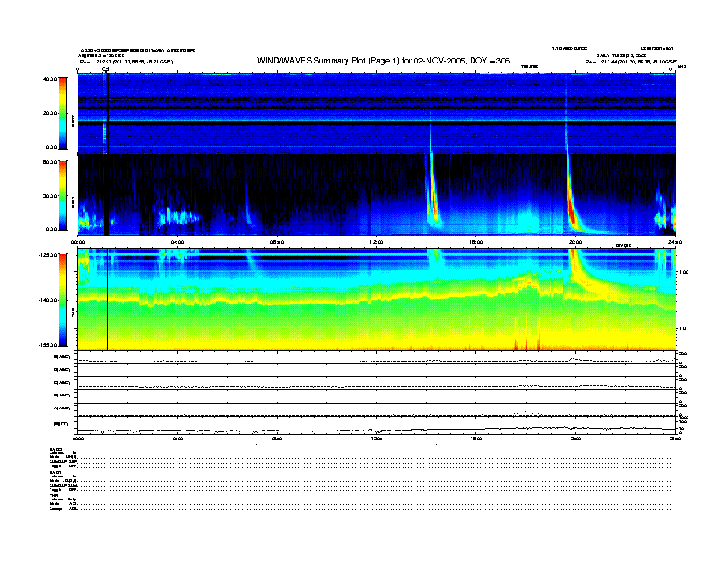Click the Cal marker above the RAD2 panel

(106, 70)
